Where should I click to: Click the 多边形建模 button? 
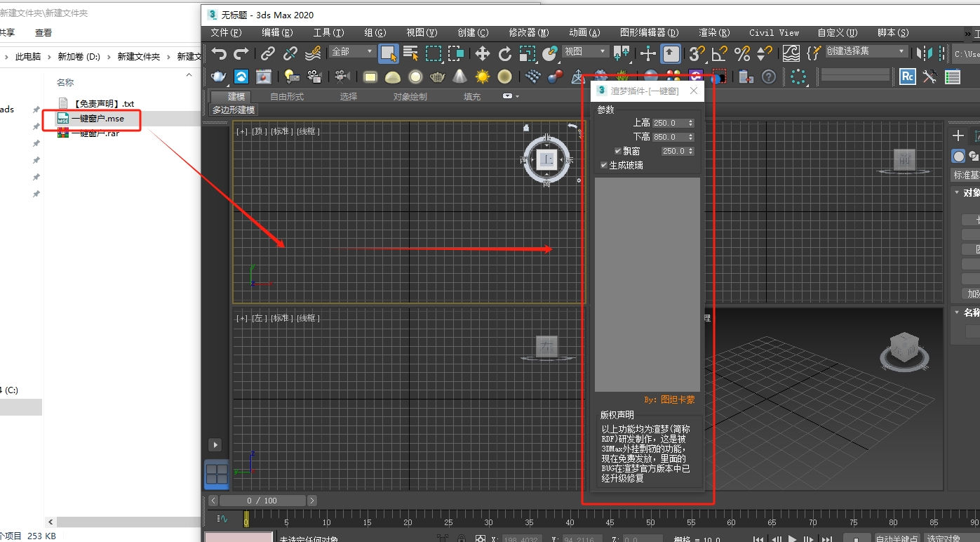pos(234,110)
